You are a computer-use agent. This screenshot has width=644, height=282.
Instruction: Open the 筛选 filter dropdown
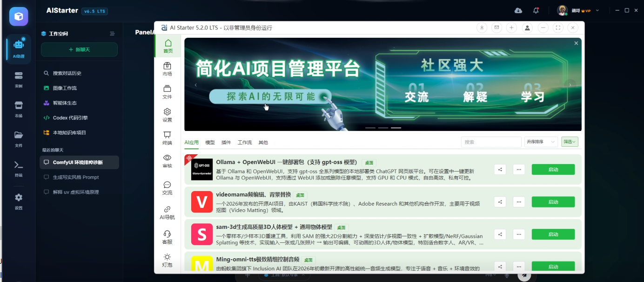point(570,142)
